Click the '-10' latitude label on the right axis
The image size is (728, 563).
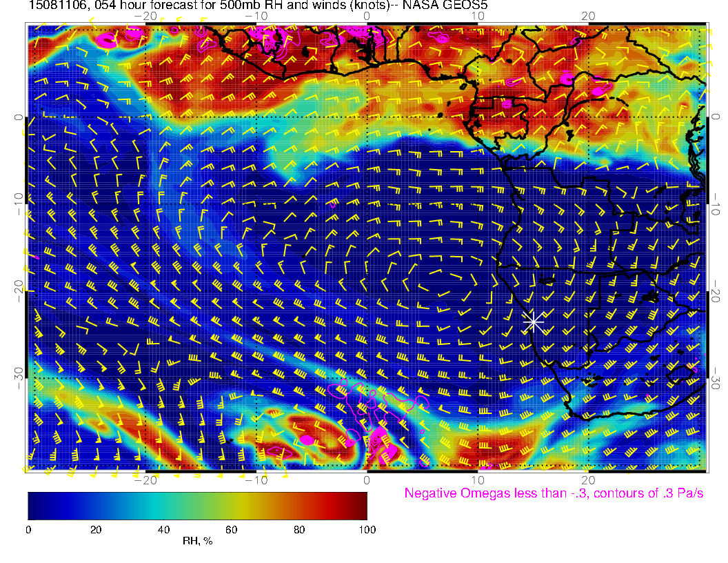click(x=716, y=204)
